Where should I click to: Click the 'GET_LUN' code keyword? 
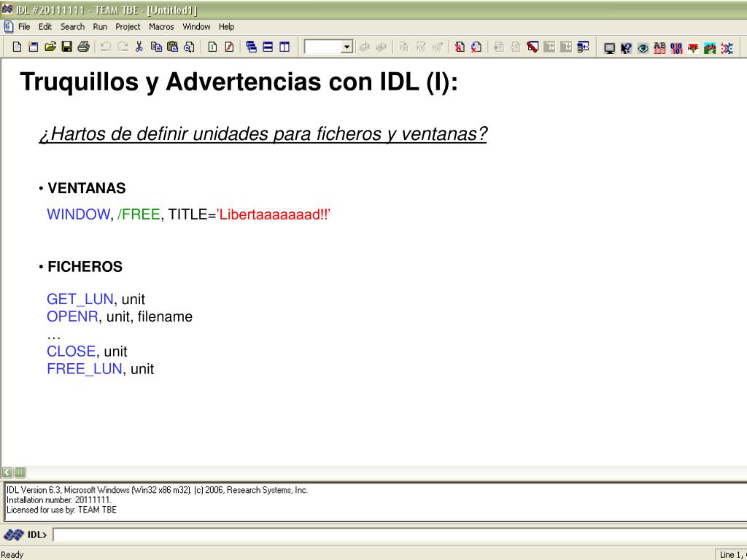tap(80, 299)
